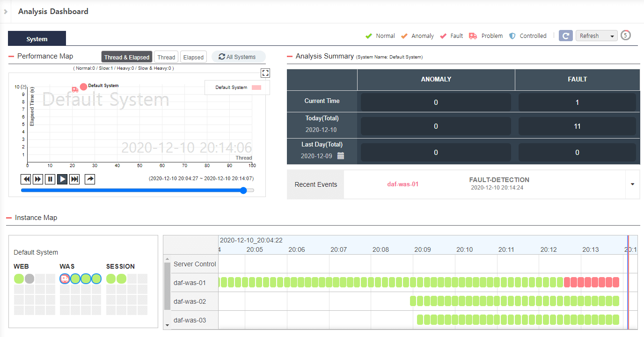Select the Rewind playback icon

point(26,179)
